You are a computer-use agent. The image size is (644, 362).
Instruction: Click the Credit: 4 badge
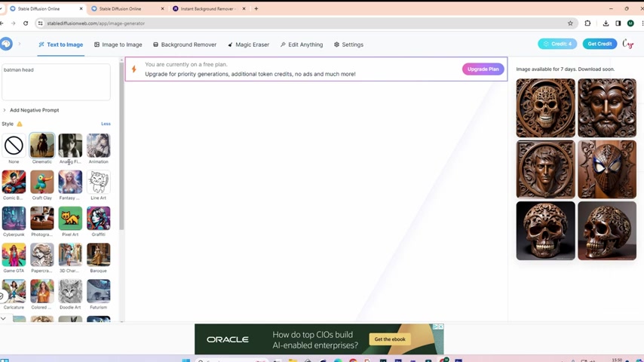coord(557,44)
